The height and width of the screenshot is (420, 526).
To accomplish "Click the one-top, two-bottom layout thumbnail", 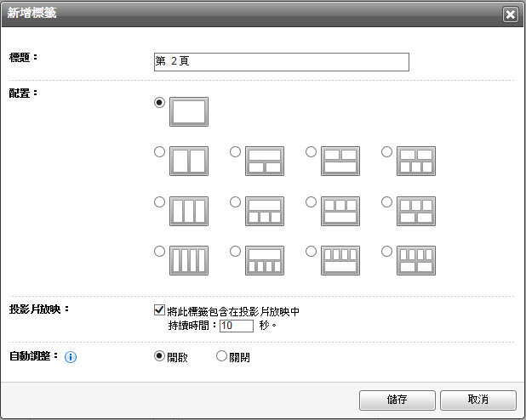I will pos(265,161).
